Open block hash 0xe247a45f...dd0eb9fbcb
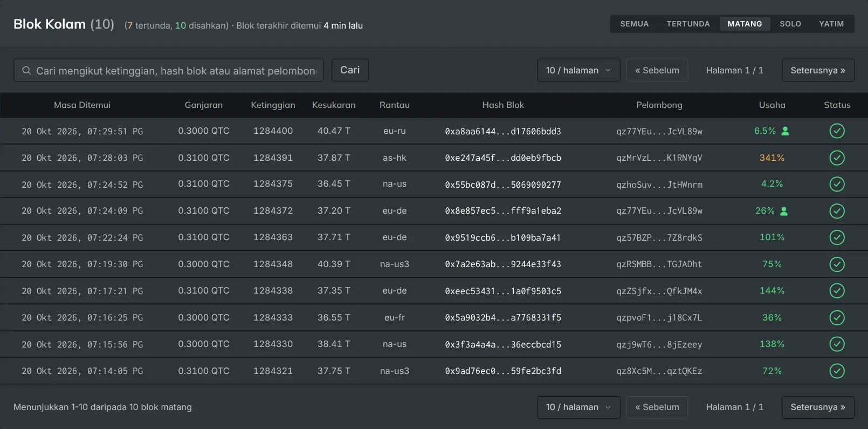The image size is (868, 429). pyautogui.click(x=503, y=158)
